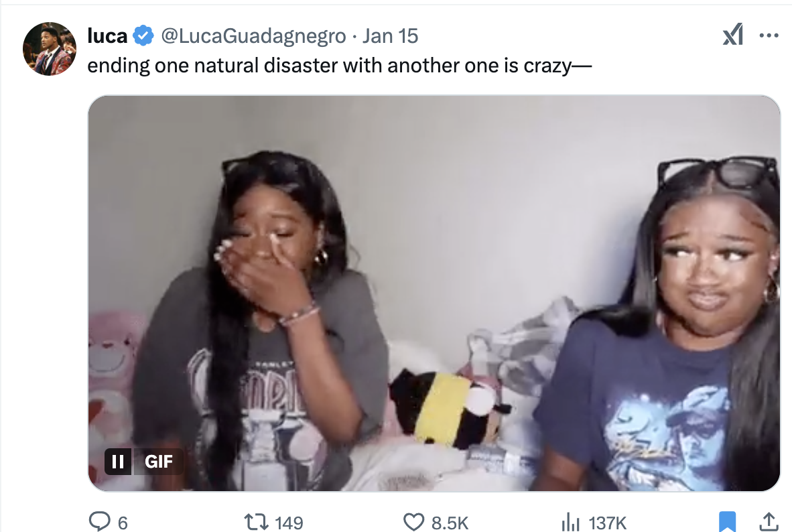Open the three-dot more options menu
Screen dimensions: 792x532
click(x=769, y=36)
